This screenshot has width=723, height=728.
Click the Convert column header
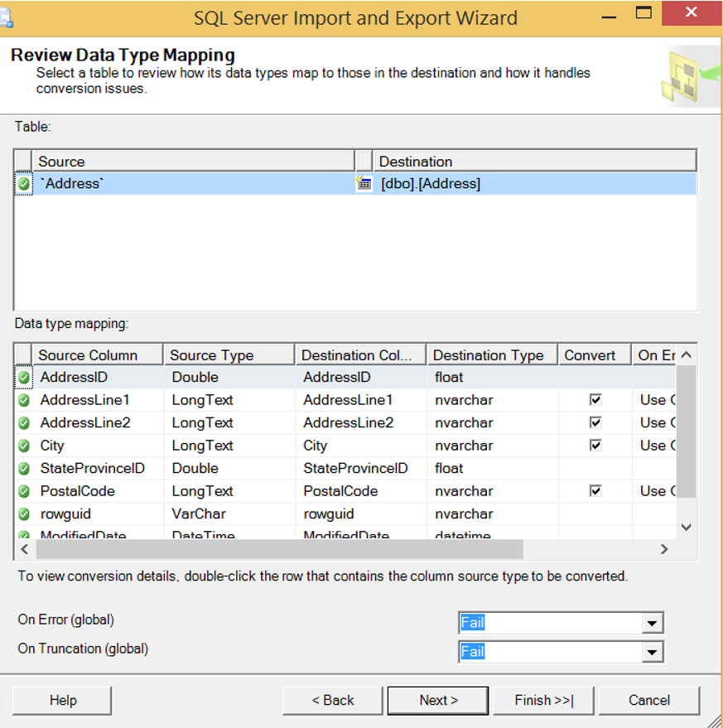point(595,355)
